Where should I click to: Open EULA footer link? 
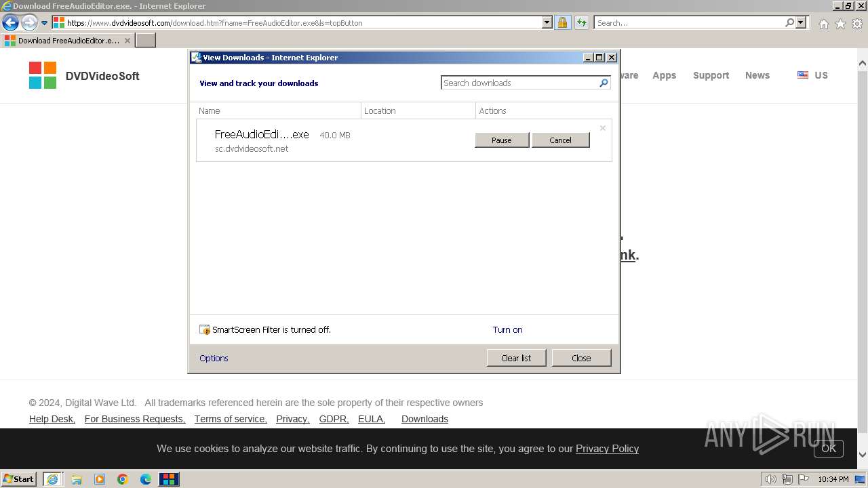(372, 419)
